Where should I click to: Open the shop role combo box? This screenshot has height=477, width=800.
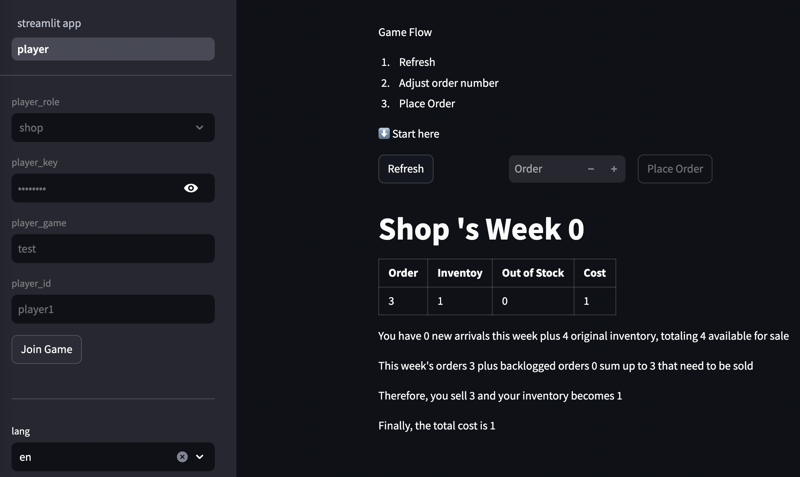113,128
